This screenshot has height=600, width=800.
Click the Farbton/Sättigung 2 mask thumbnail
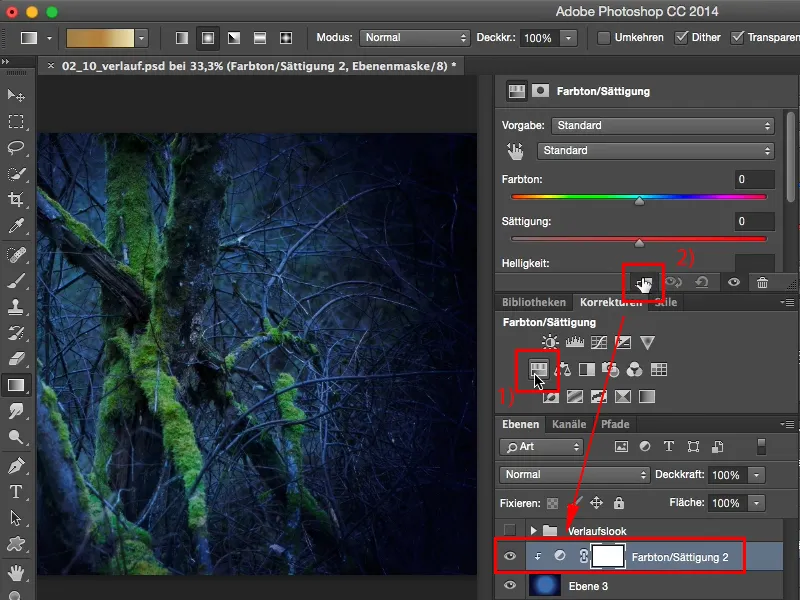point(608,557)
